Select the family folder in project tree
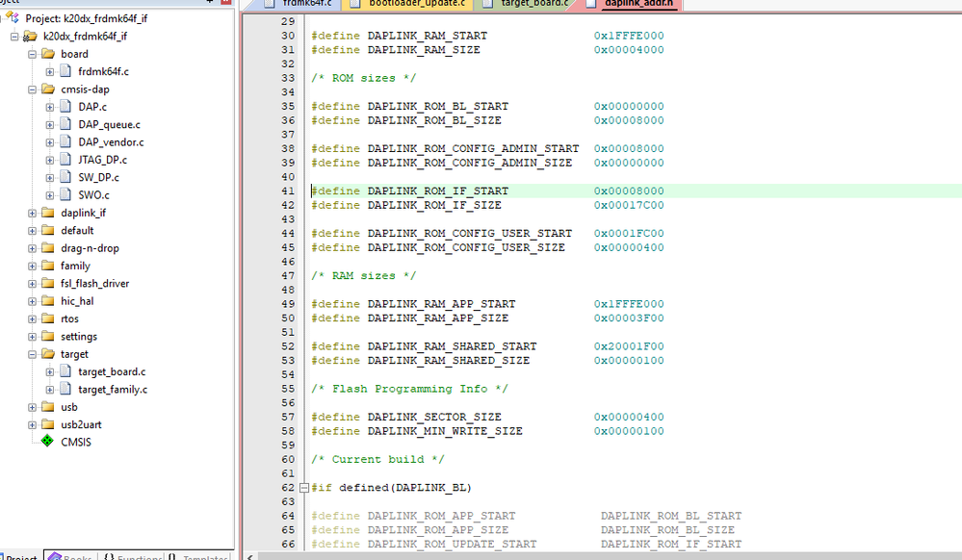The width and height of the screenshot is (962, 560). coord(75,267)
